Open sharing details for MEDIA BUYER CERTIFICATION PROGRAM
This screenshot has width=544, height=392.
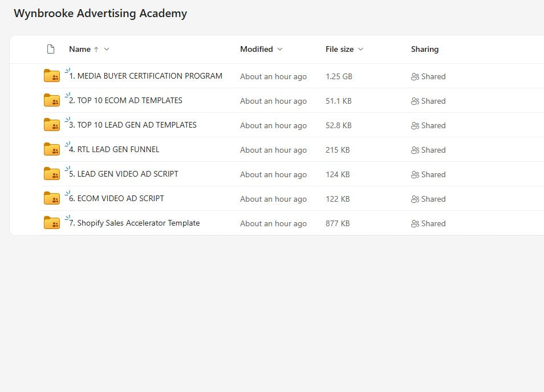click(428, 76)
